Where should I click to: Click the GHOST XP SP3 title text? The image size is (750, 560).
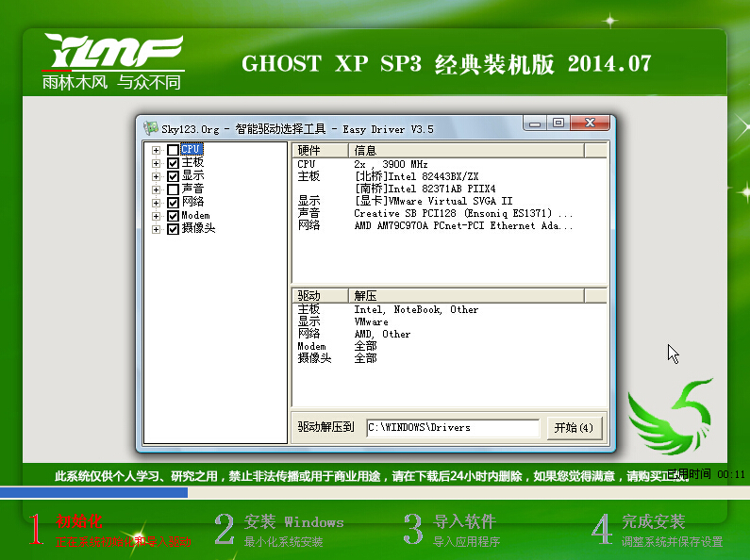point(446,63)
